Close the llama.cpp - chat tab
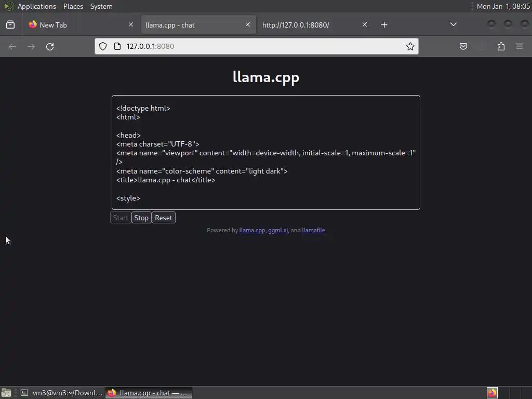This screenshot has height=399, width=532. pos(248,24)
